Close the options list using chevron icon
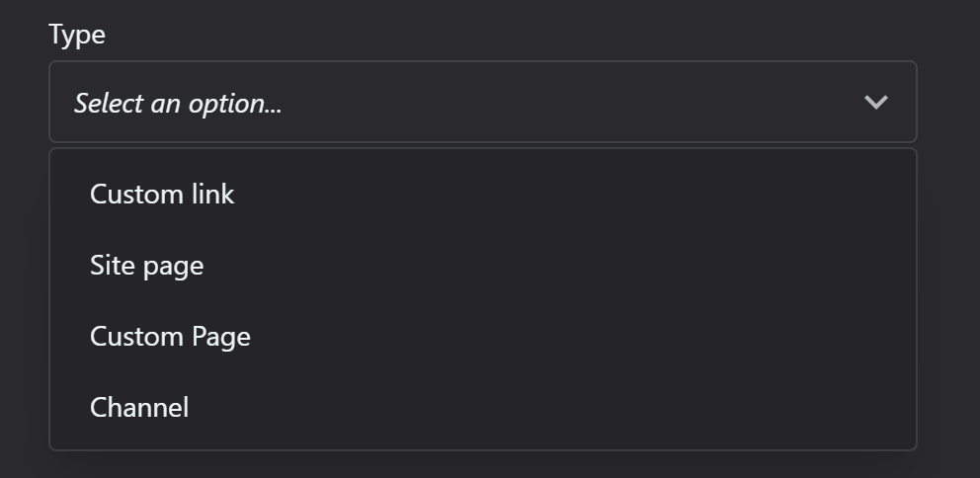Image resolution: width=980 pixels, height=478 pixels. pos(875,102)
